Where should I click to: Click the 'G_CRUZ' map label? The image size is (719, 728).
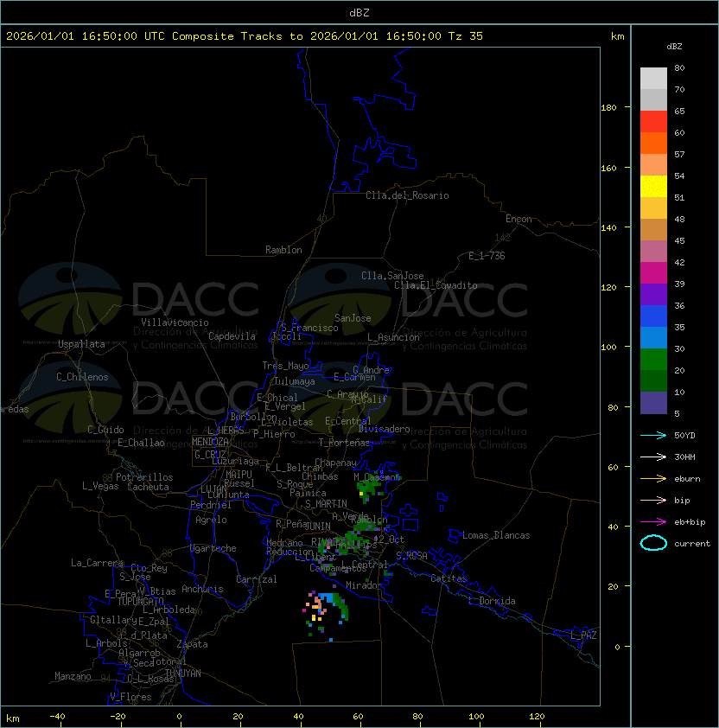click(210, 455)
